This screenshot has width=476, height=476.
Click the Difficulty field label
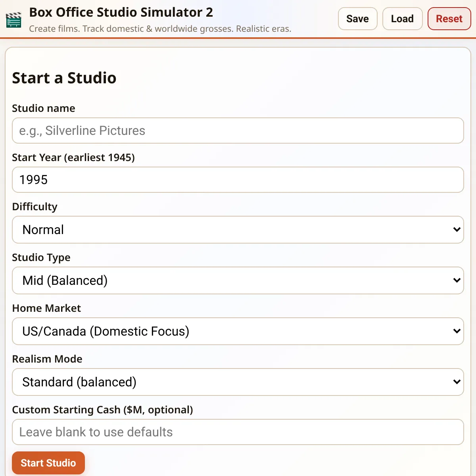tap(35, 207)
